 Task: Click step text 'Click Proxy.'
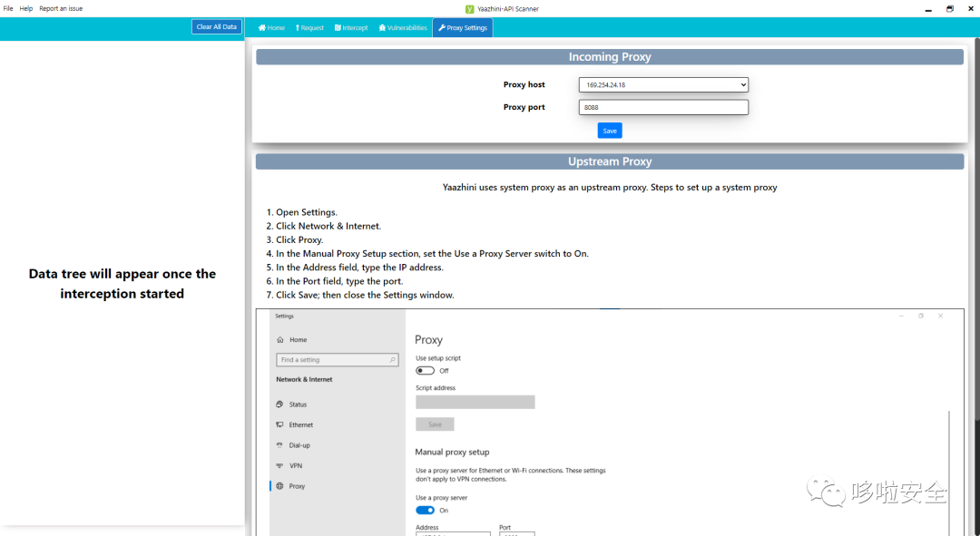(x=299, y=240)
